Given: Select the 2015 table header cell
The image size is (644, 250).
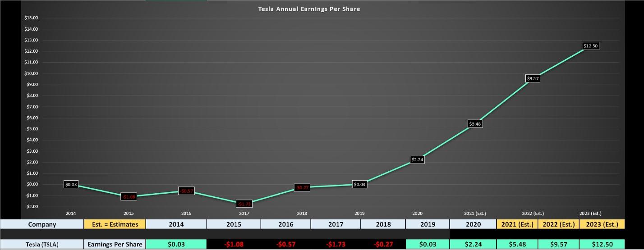Looking at the screenshot, I should click(234, 224).
